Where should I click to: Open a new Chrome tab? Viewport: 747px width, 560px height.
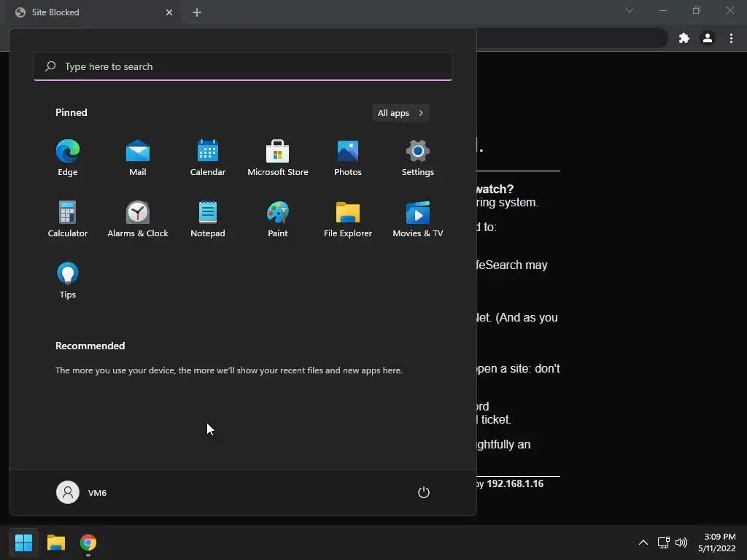(197, 12)
